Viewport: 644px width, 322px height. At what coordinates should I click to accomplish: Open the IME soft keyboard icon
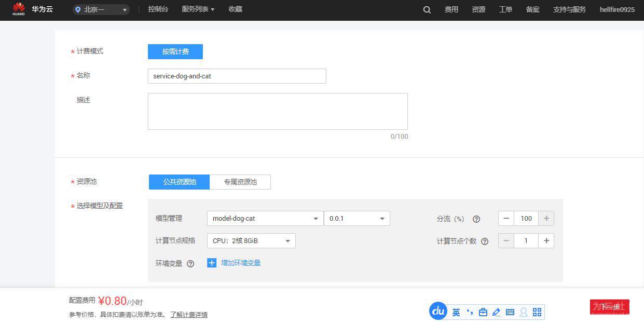510,312
